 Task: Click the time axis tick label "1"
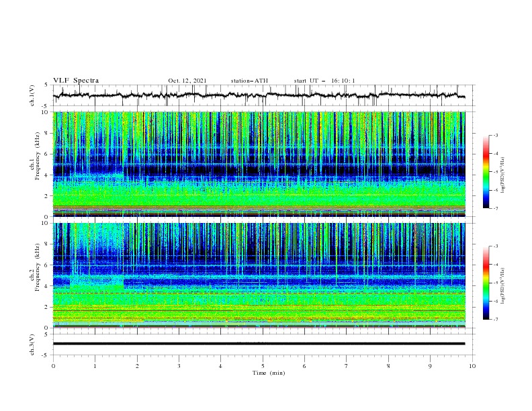95,366
